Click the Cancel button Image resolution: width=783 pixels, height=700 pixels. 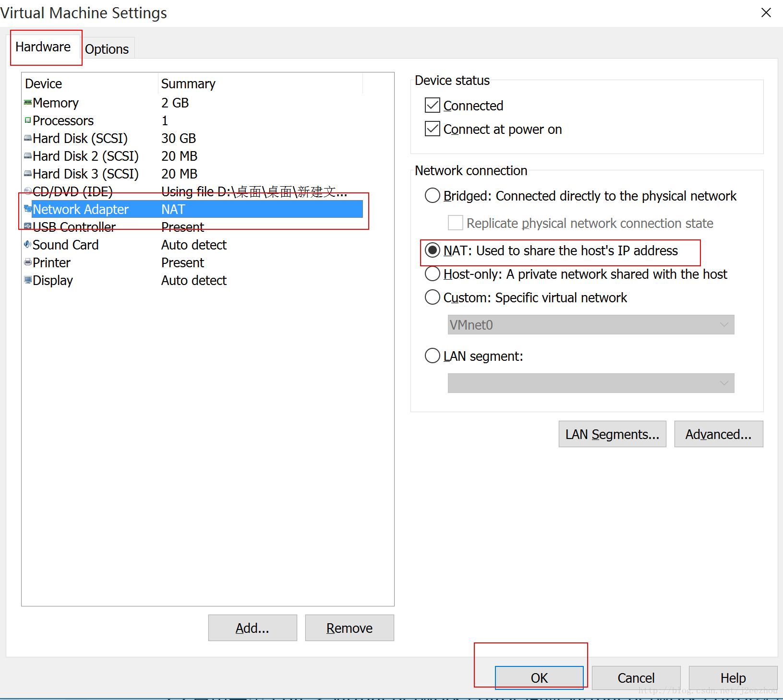[x=636, y=678]
